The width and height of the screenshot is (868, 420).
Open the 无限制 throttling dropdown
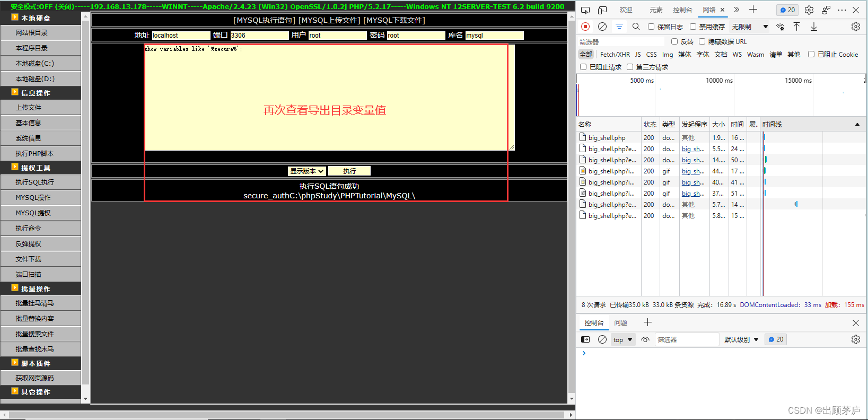pos(750,27)
